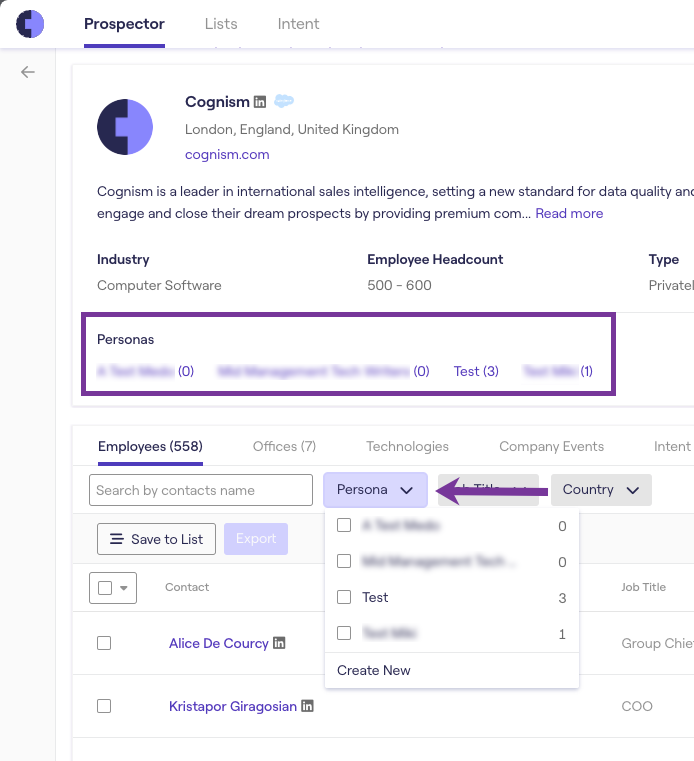Image resolution: width=694 pixels, height=761 pixels.
Task: Click the Test (3) persona link
Action: (476, 371)
